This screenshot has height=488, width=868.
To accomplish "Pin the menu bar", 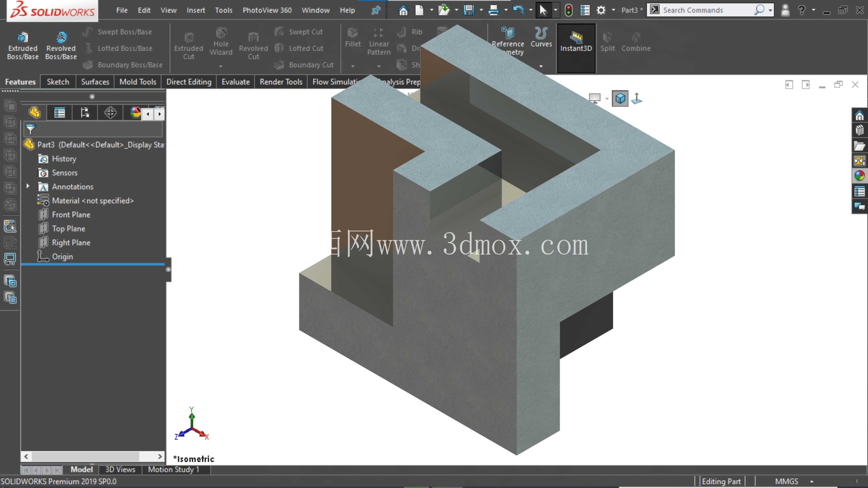I will coord(375,10).
